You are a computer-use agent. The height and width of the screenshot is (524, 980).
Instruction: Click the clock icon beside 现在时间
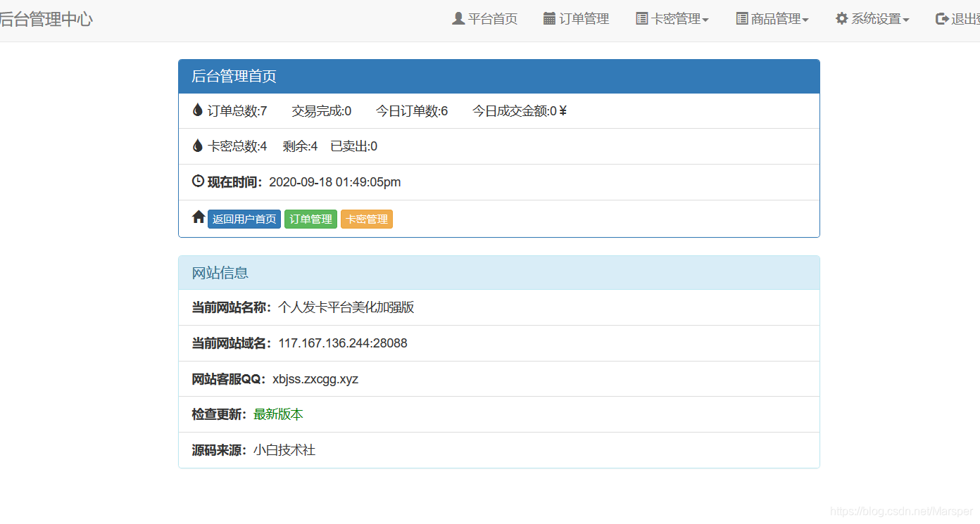tap(198, 181)
